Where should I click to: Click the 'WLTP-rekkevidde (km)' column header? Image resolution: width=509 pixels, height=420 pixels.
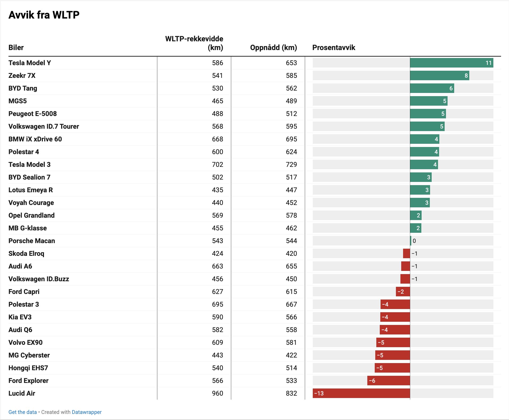pyautogui.click(x=194, y=43)
